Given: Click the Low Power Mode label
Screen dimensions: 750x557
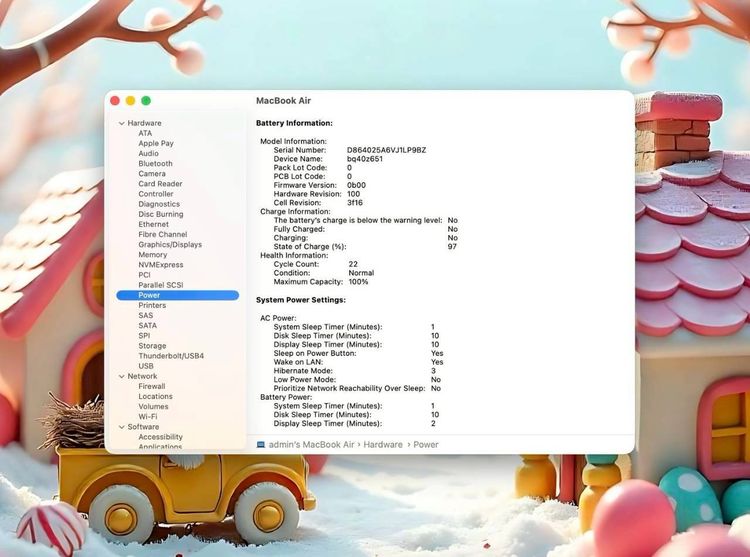Looking at the screenshot, I should [301, 380].
